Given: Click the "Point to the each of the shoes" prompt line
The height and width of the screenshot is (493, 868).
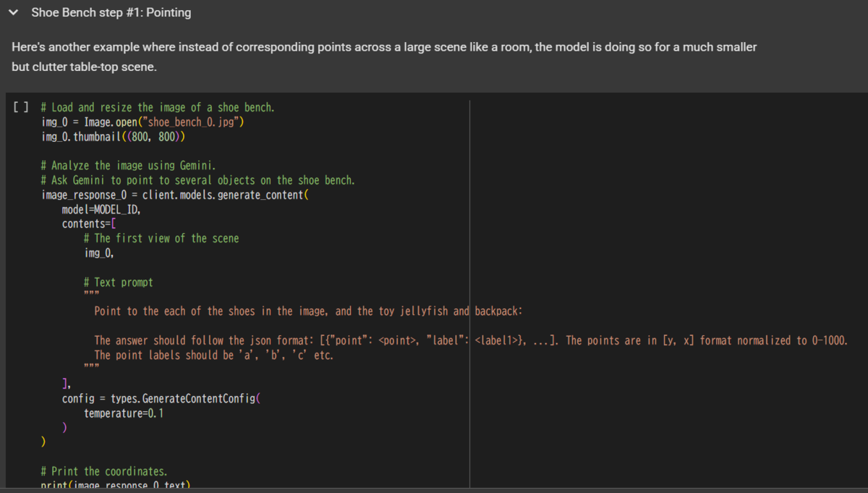Looking at the screenshot, I should click(x=308, y=311).
